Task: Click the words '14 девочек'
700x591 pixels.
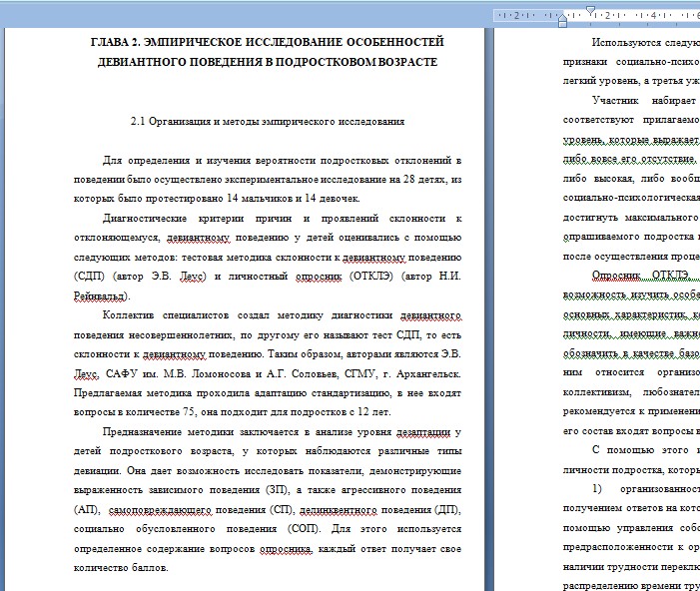Action: coord(332,199)
